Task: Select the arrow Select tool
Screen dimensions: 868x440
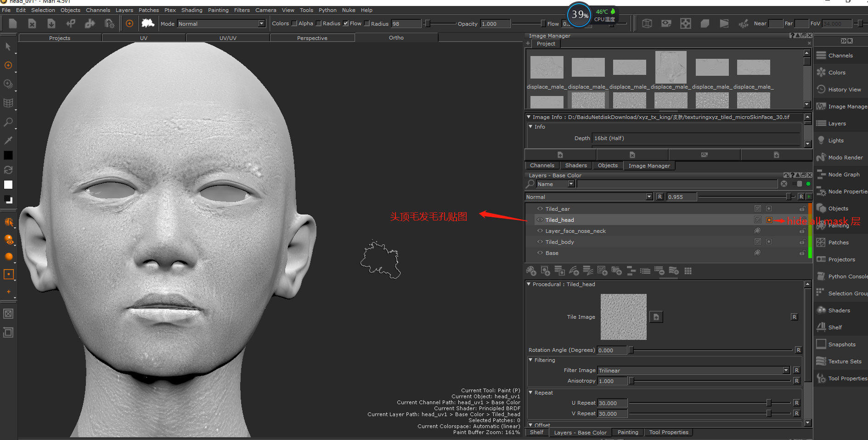Action: [8, 46]
